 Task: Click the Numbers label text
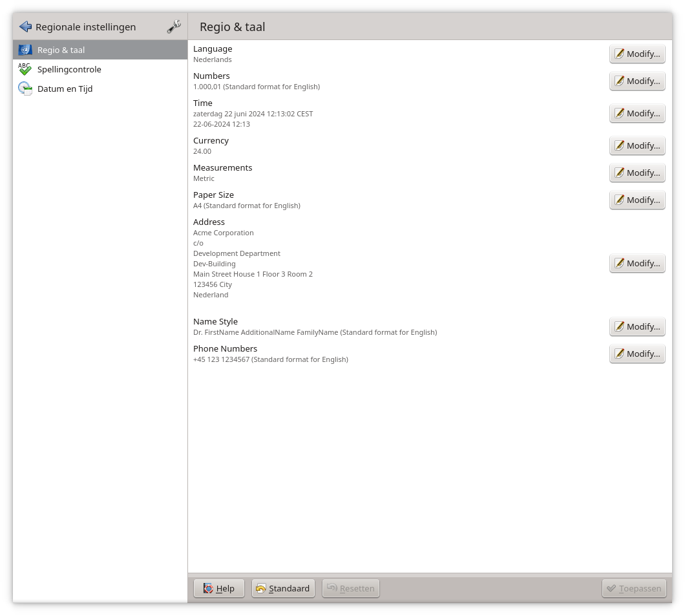point(211,76)
